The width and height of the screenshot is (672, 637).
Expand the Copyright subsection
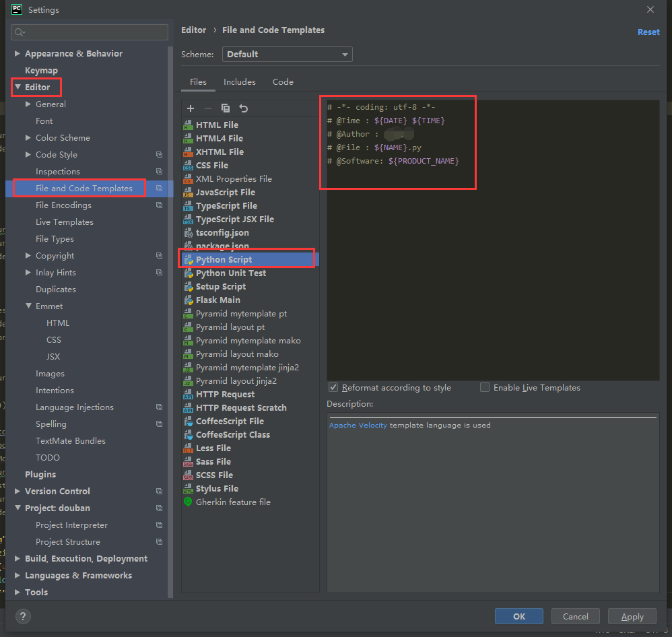28,255
